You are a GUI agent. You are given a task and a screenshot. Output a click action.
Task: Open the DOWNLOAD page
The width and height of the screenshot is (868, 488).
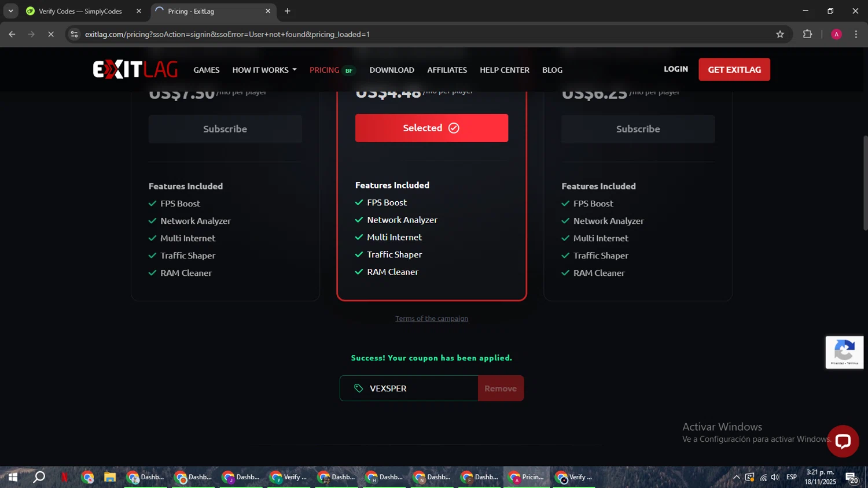coord(392,70)
